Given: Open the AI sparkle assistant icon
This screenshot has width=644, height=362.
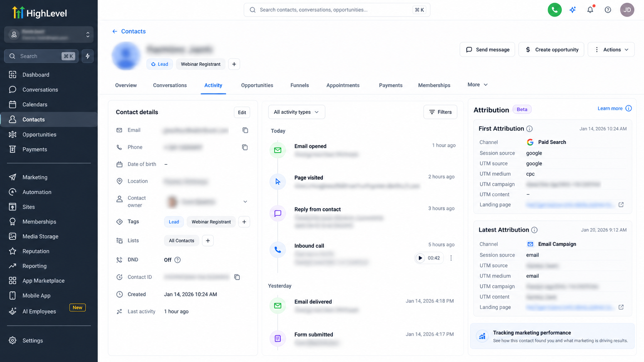Looking at the screenshot, I should coord(573,10).
